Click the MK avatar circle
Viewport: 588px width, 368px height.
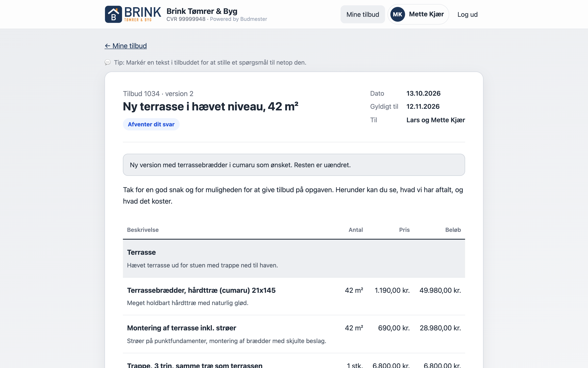tap(397, 14)
